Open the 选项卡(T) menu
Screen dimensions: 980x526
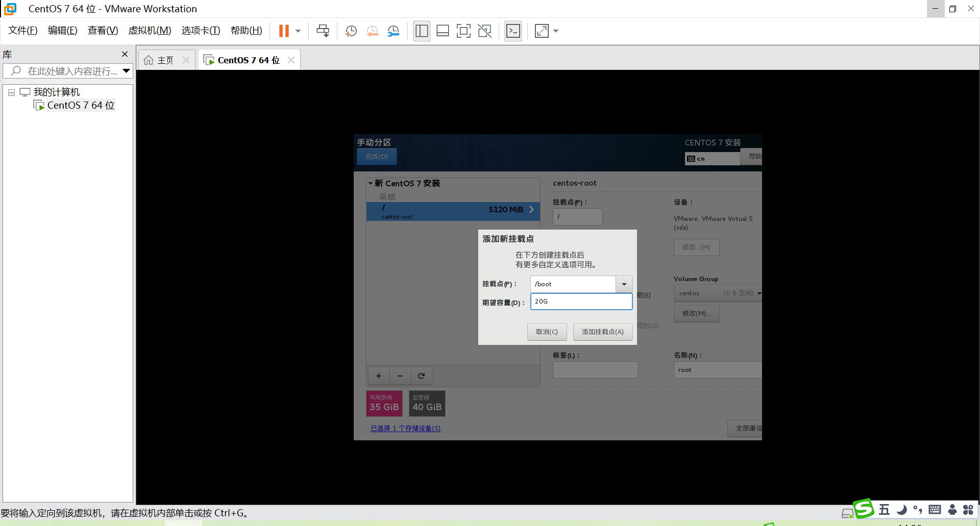point(201,31)
